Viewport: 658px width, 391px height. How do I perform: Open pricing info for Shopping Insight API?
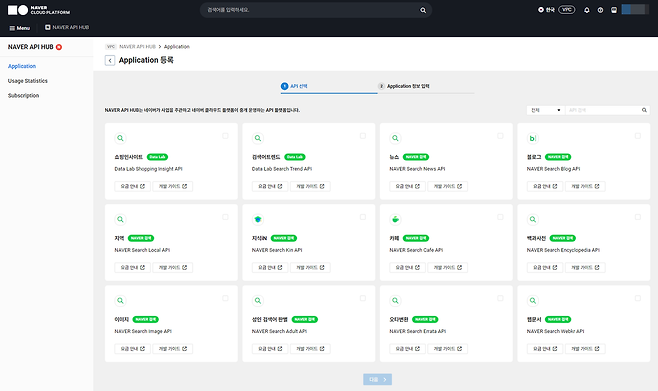click(x=133, y=186)
